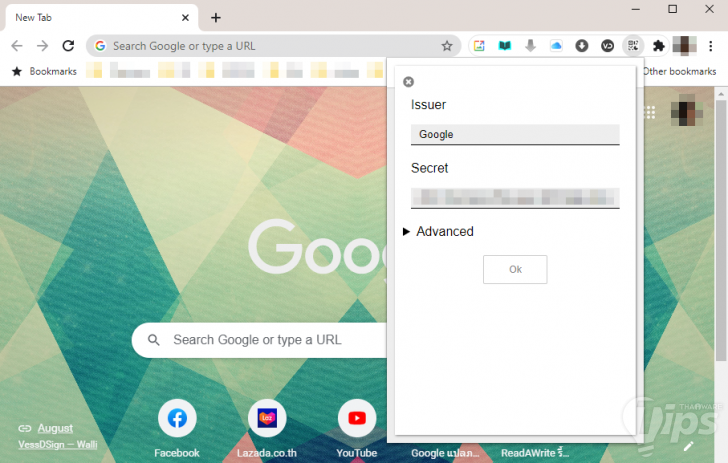The height and width of the screenshot is (463, 728).
Task: Open the Chrome profile avatar in toolbar
Action: click(x=684, y=46)
